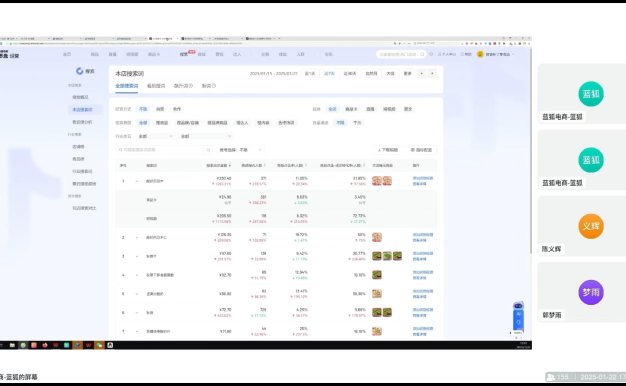Collapse row 1 keyword using minus toggle
This screenshot has height=386, width=626.
(x=137, y=181)
